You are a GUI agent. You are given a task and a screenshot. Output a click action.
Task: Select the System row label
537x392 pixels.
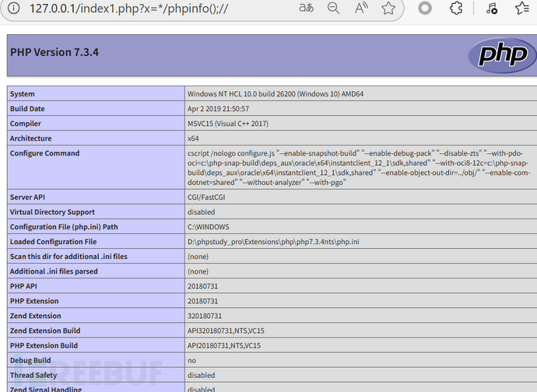(23, 94)
